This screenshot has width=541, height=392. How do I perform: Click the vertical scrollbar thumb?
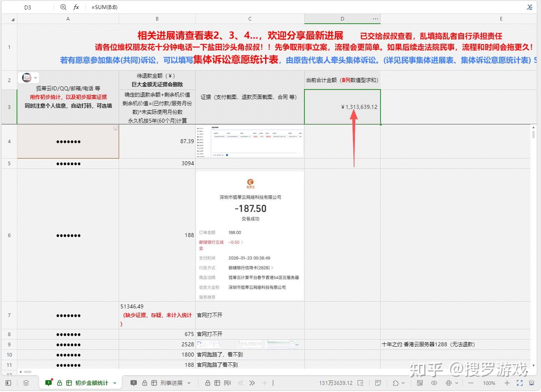(534, 134)
